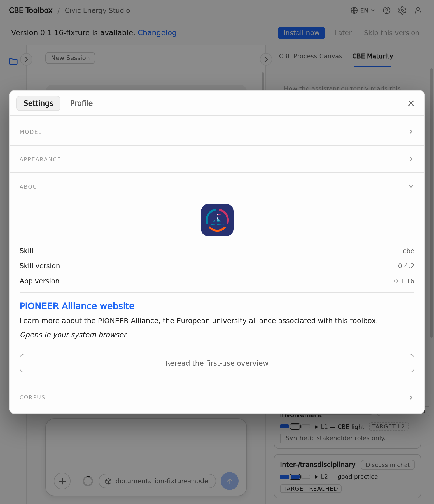Open the user account icon
The width and height of the screenshot is (434, 504).
coord(418,10)
